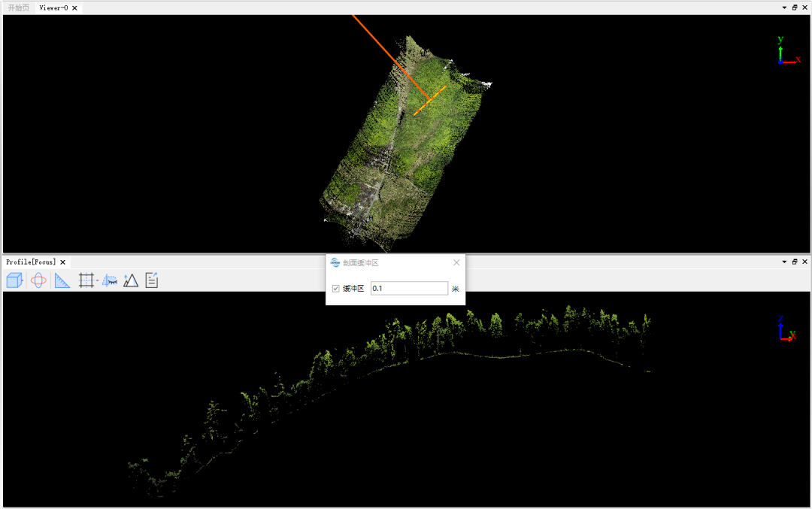
Task: Open Viewer-0 pane dropdown arrow menu
Action: tap(784, 8)
